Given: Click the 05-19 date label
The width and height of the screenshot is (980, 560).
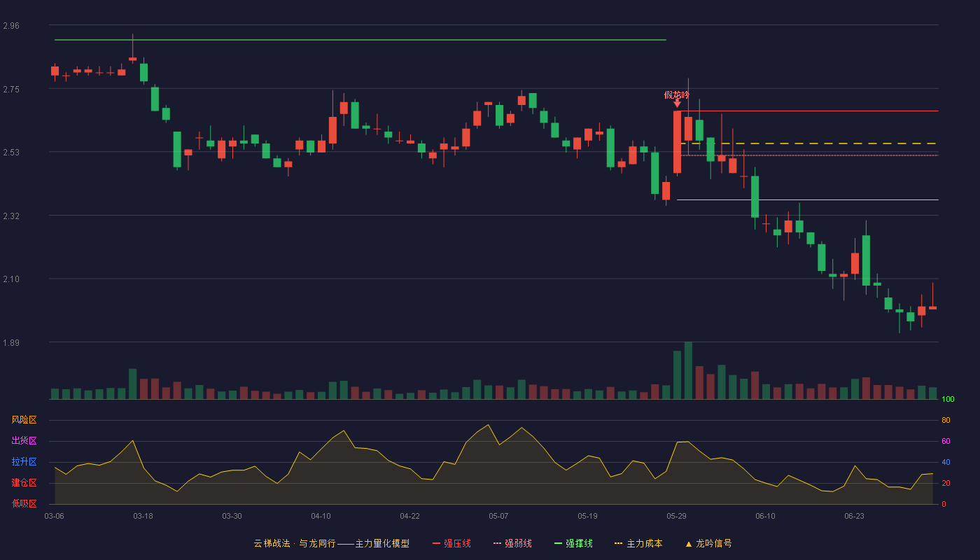Looking at the screenshot, I should (587, 516).
